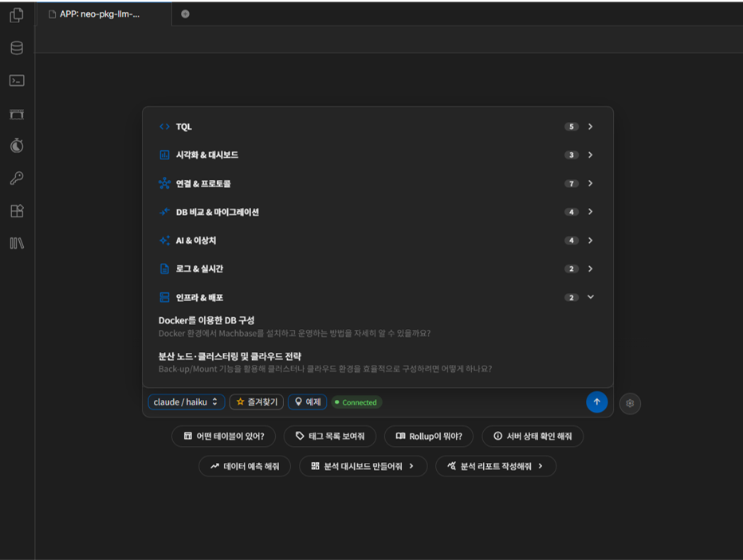Click the document icon beside 로그 & 실시간
743x560 pixels.
pyautogui.click(x=164, y=269)
